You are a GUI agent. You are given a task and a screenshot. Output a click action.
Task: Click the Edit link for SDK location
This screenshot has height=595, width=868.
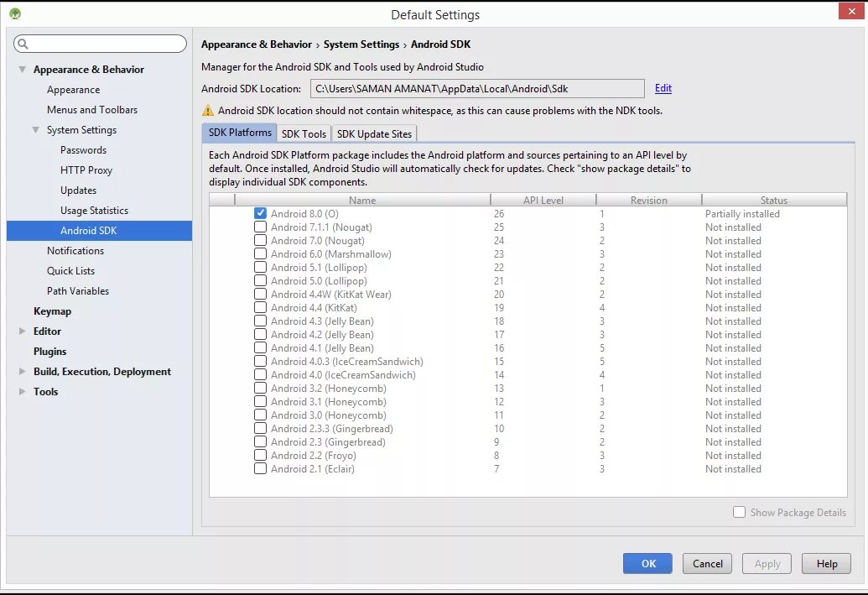pos(663,88)
